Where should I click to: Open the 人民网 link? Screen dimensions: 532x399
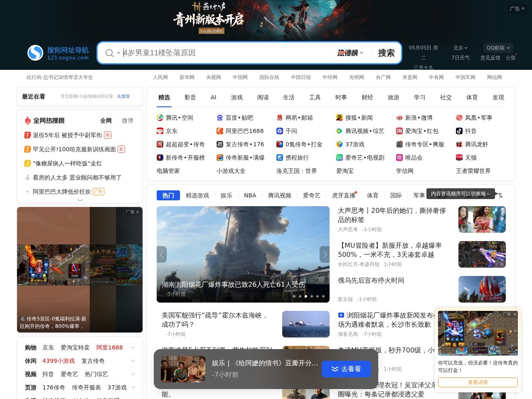coord(160,77)
